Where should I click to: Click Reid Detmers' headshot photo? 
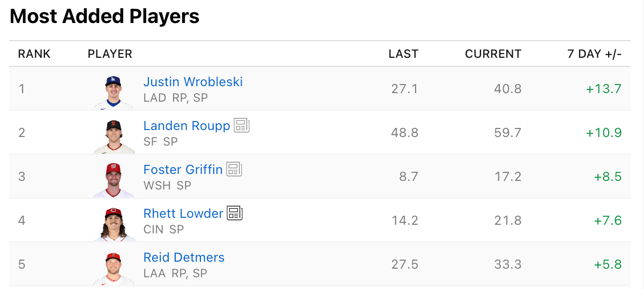pos(114,268)
